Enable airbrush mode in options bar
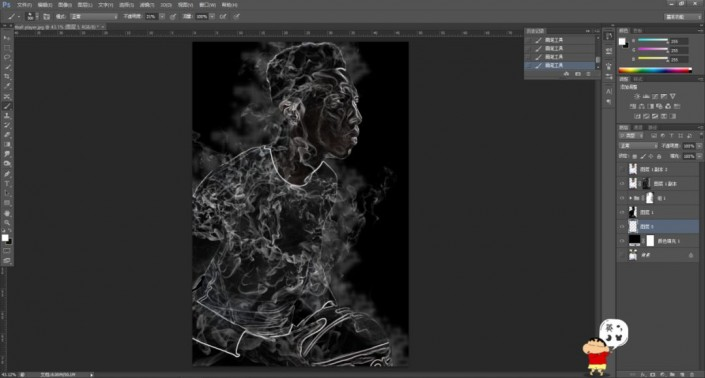The height and width of the screenshot is (378, 705). 223,17
